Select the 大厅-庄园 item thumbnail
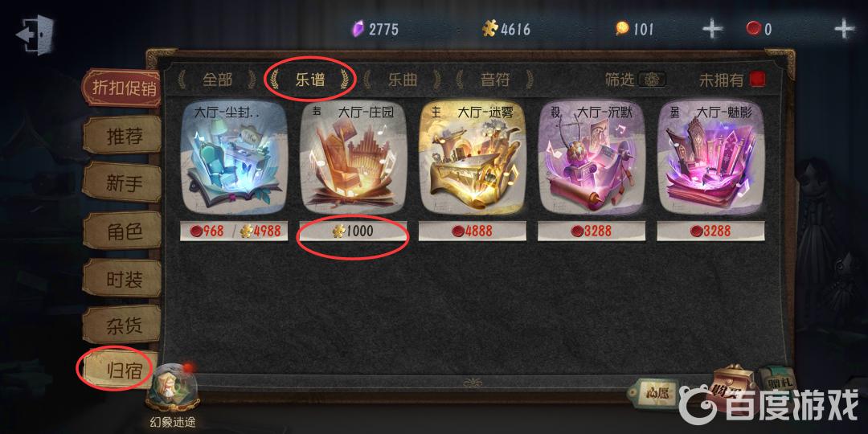This screenshot has height=434, width=868. click(x=353, y=158)
